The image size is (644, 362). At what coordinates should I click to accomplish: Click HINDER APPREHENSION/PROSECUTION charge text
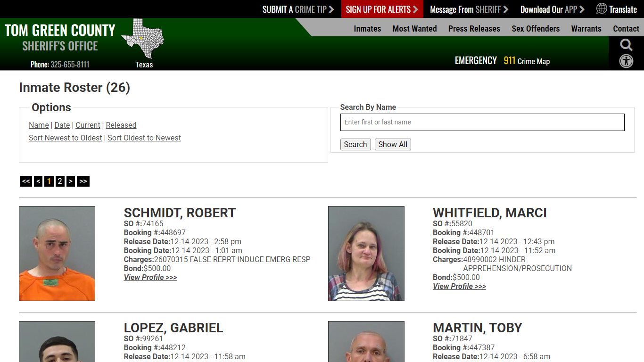pyautogui.click(x=517, y=264)
